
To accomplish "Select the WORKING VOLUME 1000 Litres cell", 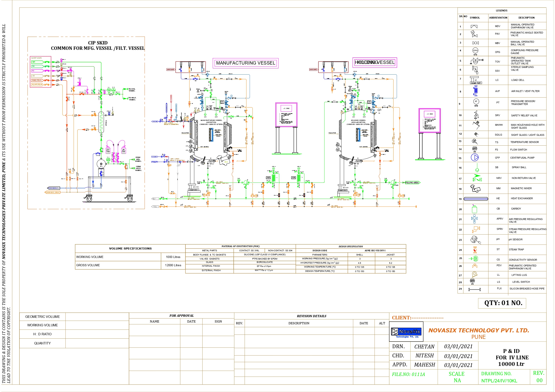I will [173, 257].
